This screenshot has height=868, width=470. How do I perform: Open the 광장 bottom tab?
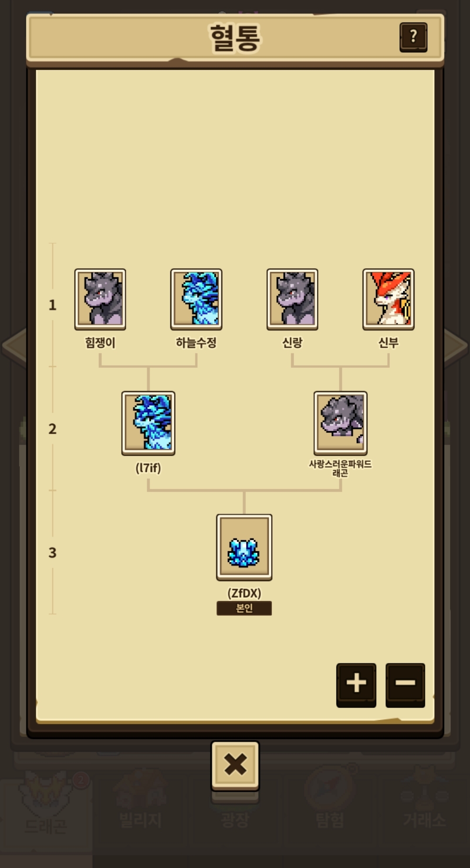235,819
